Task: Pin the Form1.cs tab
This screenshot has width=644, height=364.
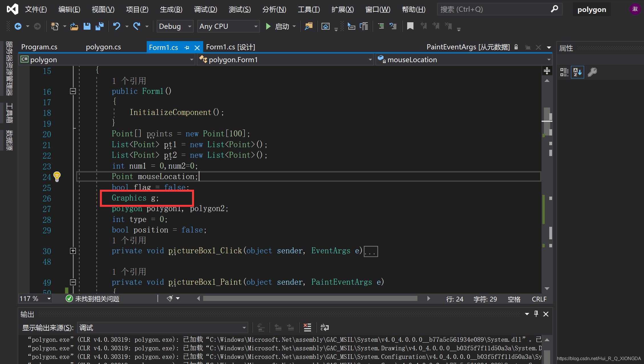Action: 187,48
